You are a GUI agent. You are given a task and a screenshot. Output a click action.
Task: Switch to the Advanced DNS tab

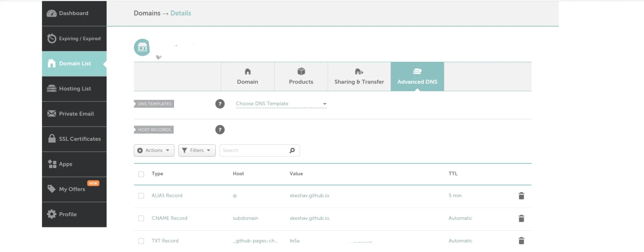(417, 77)
